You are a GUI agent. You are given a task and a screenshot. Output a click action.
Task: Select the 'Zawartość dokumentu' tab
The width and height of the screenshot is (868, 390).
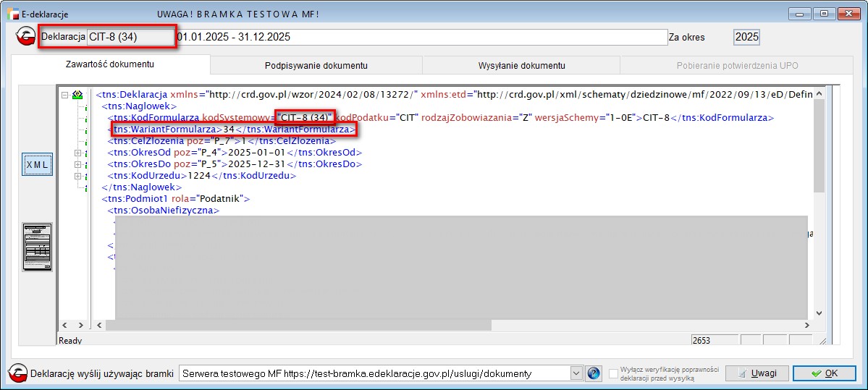[x=110, y=64]
